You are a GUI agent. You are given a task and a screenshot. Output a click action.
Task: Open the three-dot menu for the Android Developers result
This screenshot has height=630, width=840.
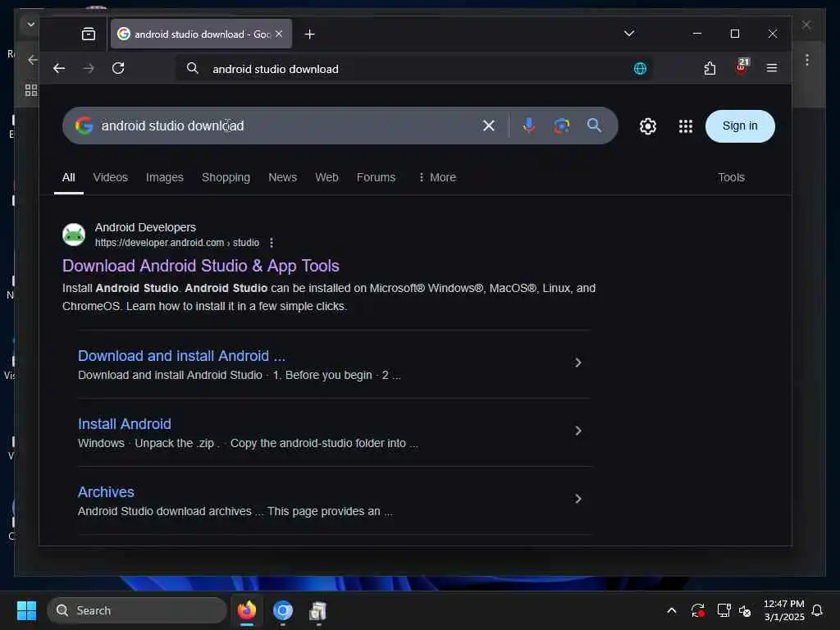click(271, 243)
